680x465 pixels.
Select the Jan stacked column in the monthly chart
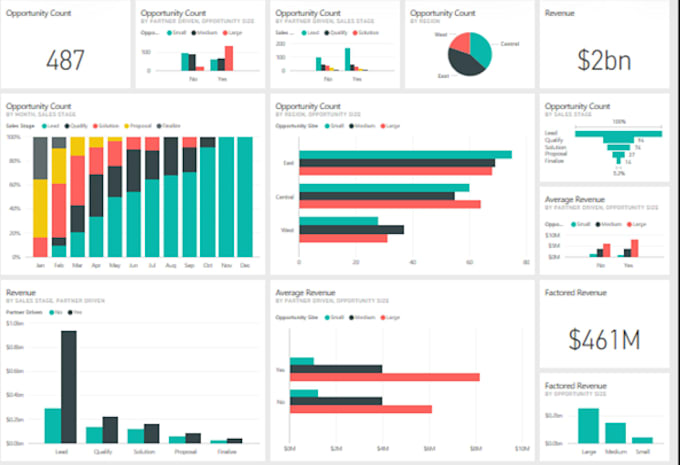[x=40, y=197]
